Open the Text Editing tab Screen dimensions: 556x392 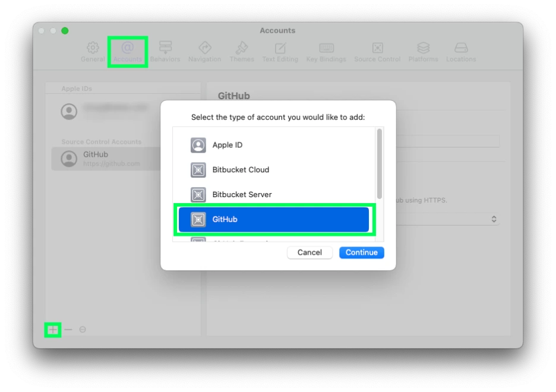[x=280, y=52]
